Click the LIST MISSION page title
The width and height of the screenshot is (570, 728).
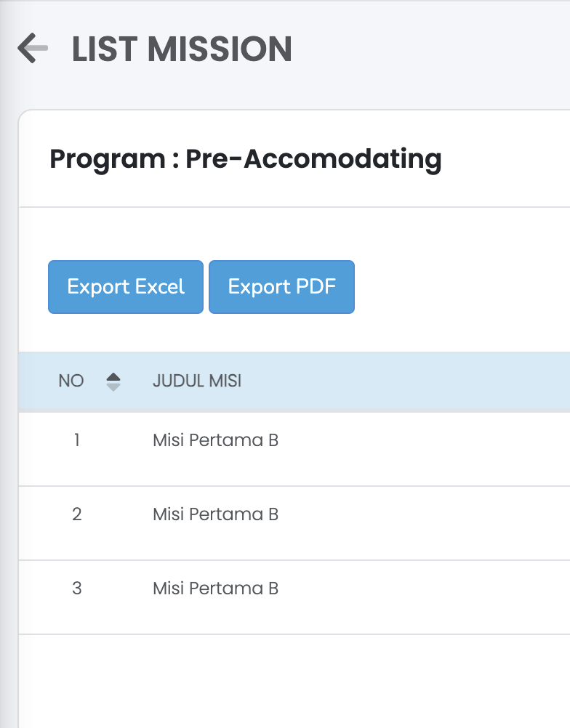tap(182, 49)
